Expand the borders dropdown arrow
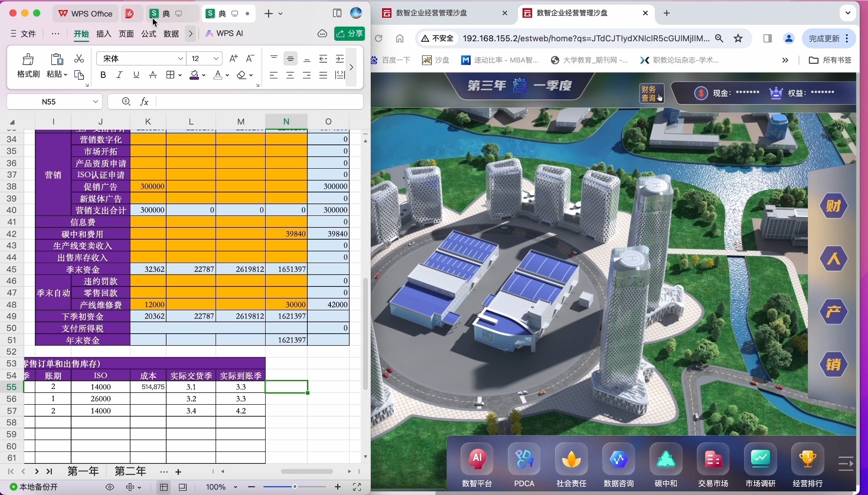 click(180, 75)
